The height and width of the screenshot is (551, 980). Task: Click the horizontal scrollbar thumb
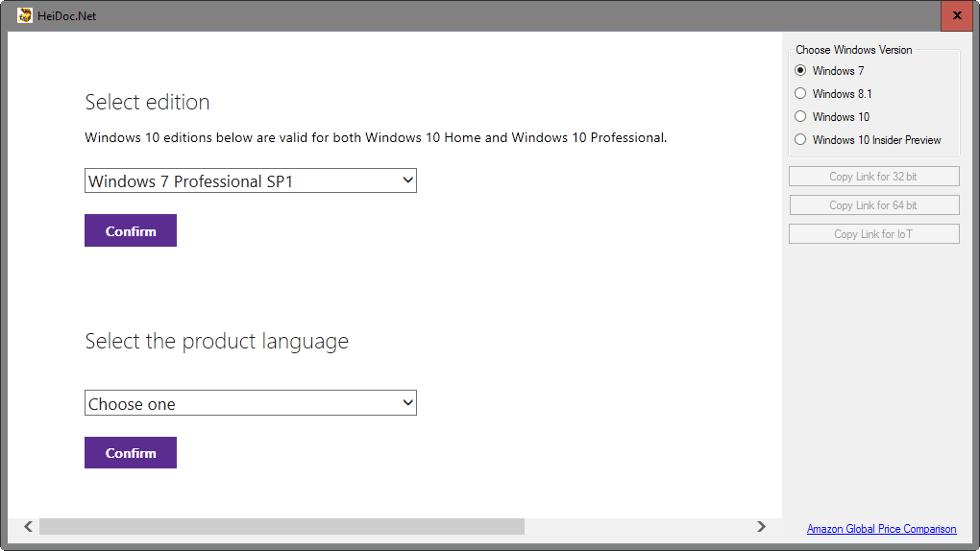pos(282,527)
